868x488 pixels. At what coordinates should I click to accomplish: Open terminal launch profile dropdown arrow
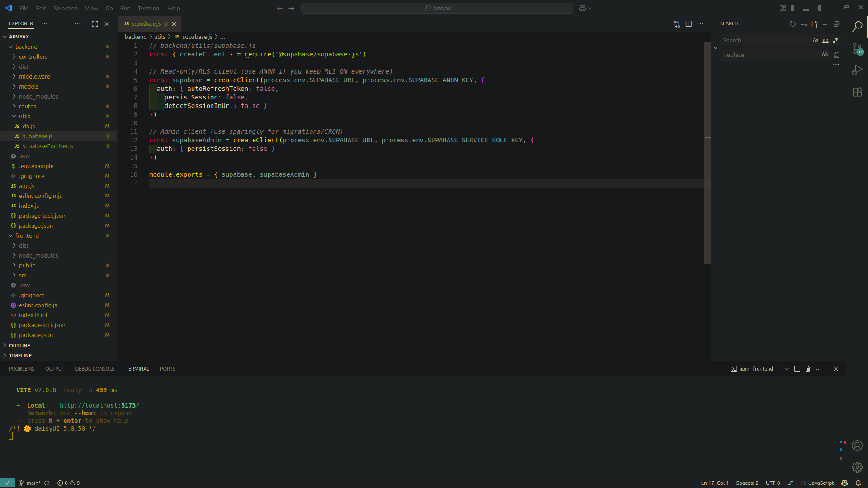[x=787, y=369]
